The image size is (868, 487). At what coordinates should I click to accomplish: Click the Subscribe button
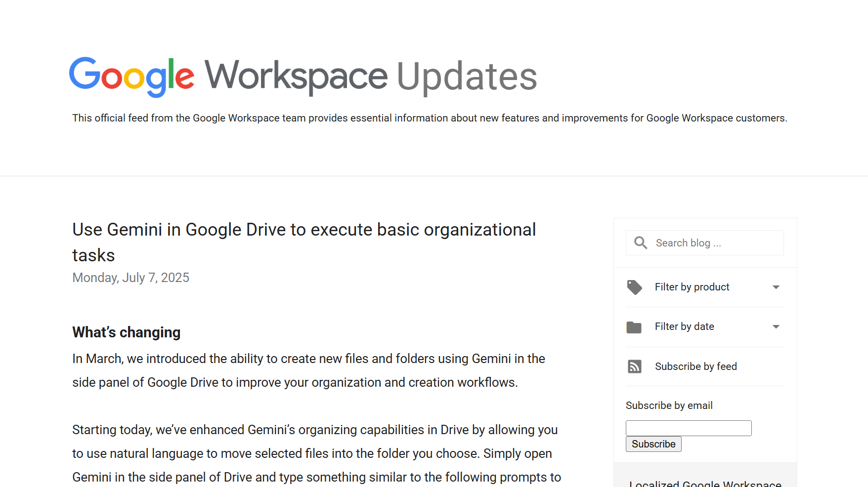653,444
